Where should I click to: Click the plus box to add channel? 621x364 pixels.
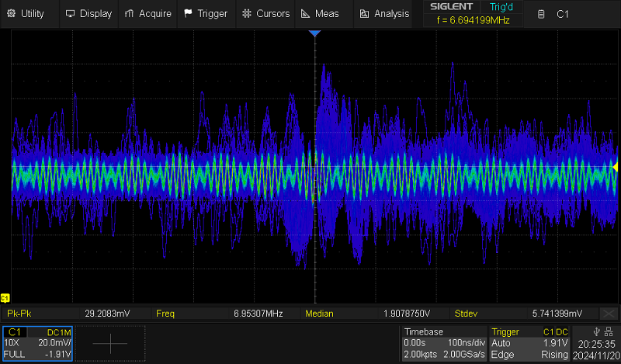pos(109,343)
